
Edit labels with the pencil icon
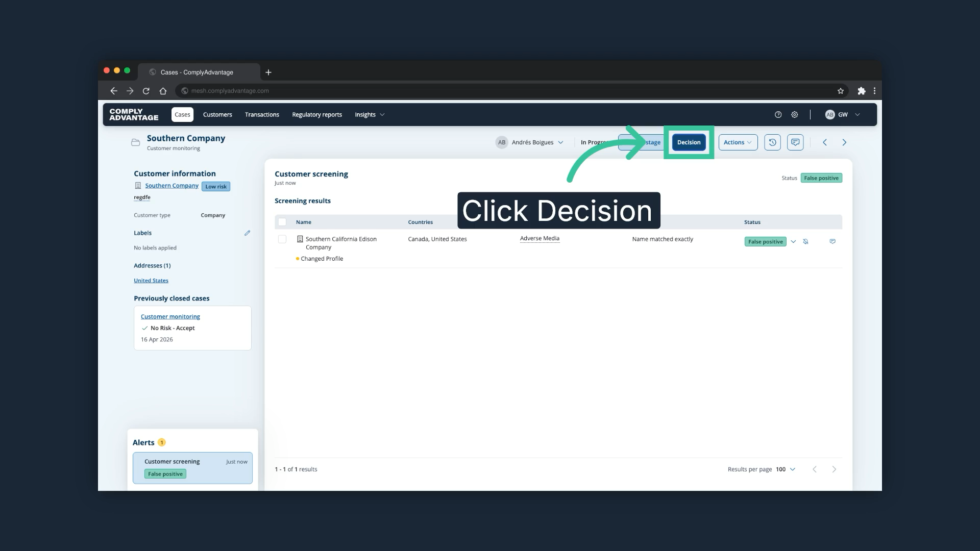[247, 233]
